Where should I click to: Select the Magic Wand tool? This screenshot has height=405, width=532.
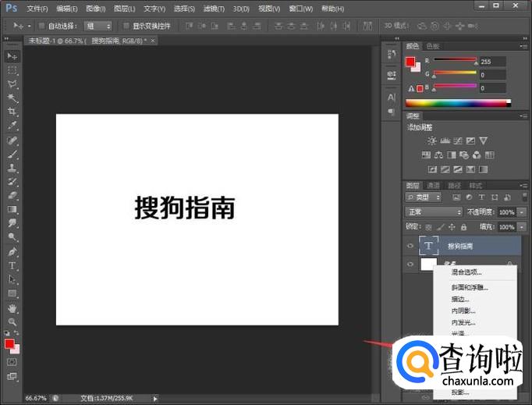[12, 98]
